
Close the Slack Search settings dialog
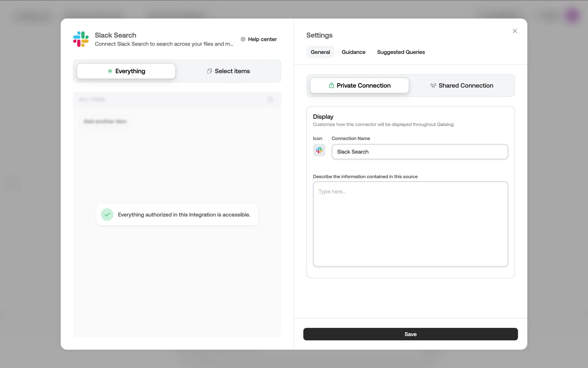(x=515, y=31)
